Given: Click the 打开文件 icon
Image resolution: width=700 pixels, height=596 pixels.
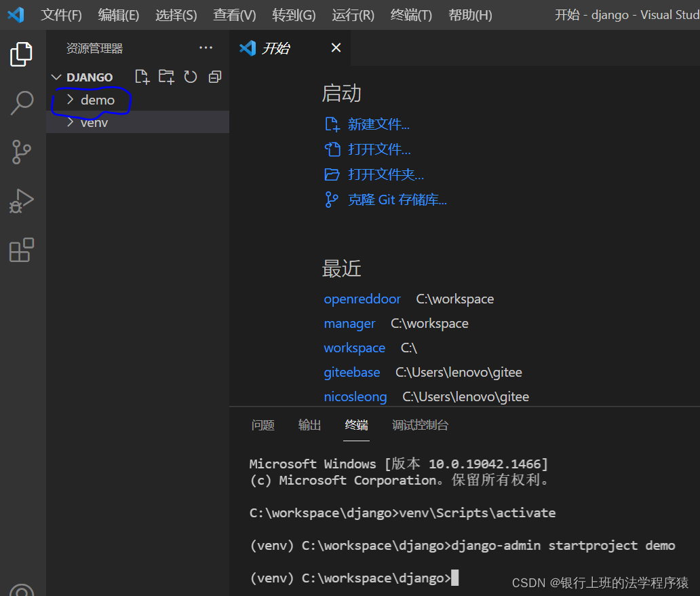Looking at the screenshot, I should (332, 149).
